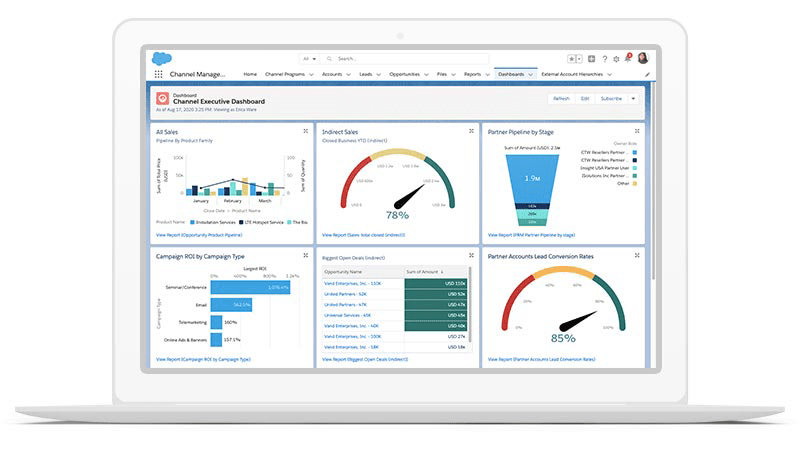Click the Other legend yellow swatch

(x=635, y=183)
